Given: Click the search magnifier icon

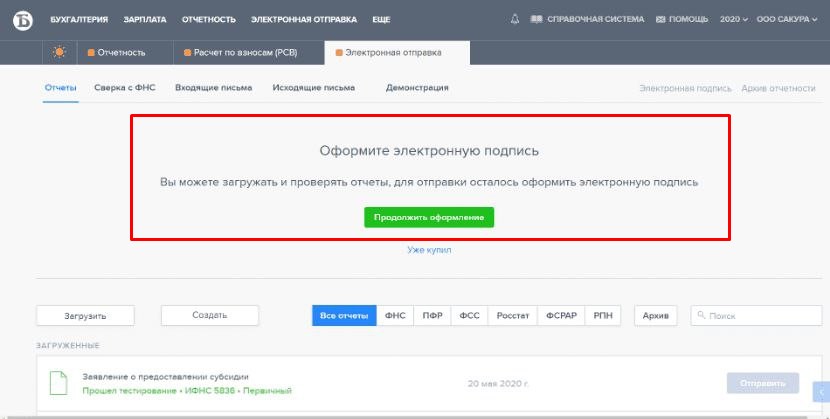Looking at the screenshot, I should point(701,315).
